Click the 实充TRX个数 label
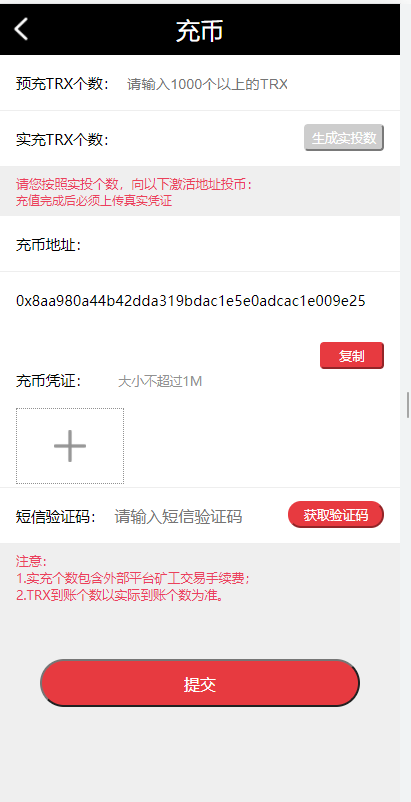Image resolution: width=411 pixels, height=802 pixels. coord(63,139)
